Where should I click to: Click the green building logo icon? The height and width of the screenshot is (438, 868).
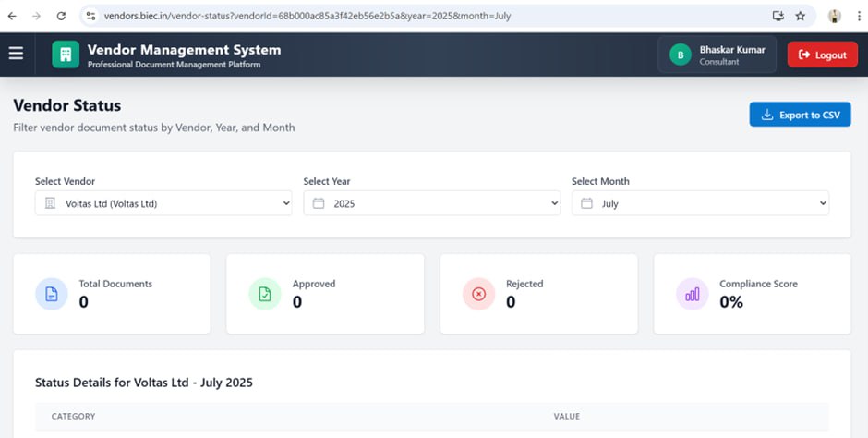66,55
